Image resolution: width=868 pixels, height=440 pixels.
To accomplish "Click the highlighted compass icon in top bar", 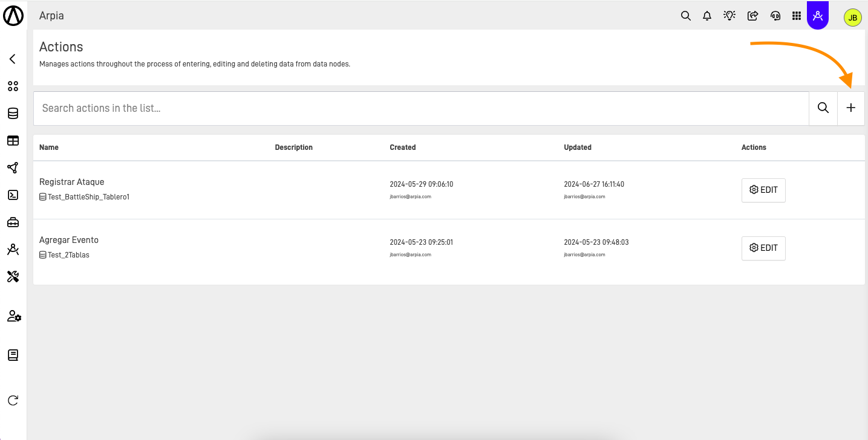I will 818,16.
